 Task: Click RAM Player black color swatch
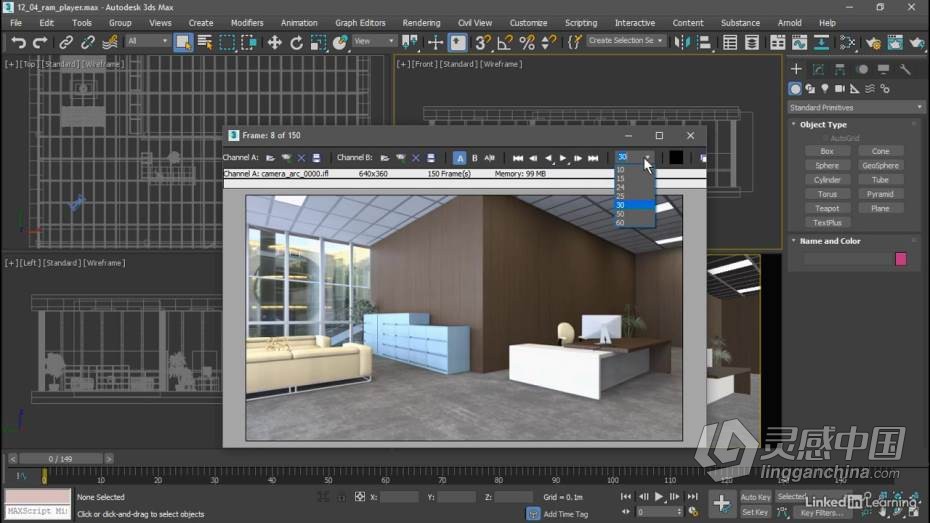tap(676, 157)
